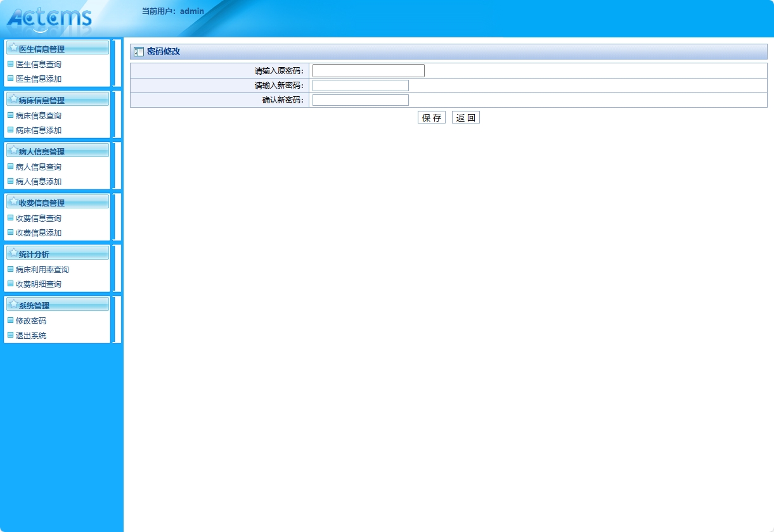Collapse the 系统管理 menu section

(58, 305)
